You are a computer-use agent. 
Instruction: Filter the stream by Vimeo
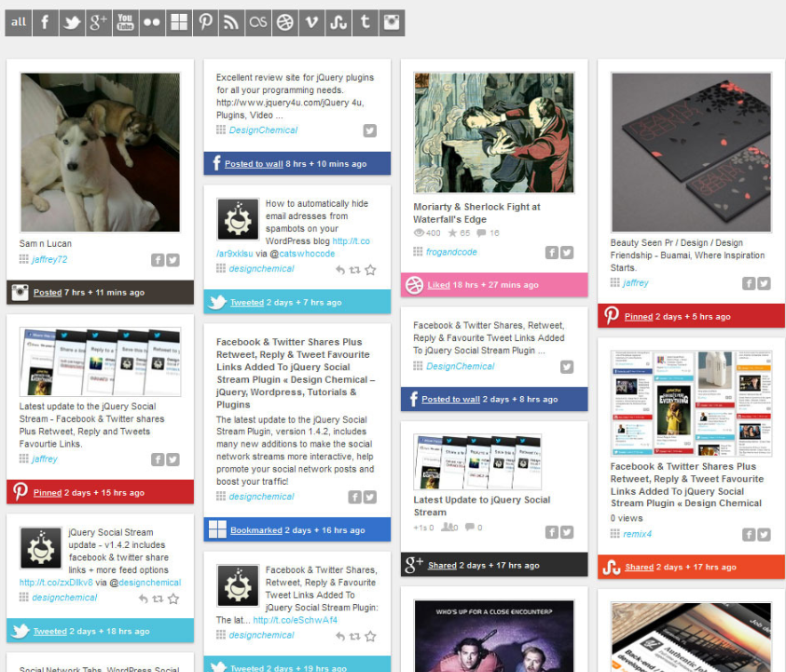311,22
